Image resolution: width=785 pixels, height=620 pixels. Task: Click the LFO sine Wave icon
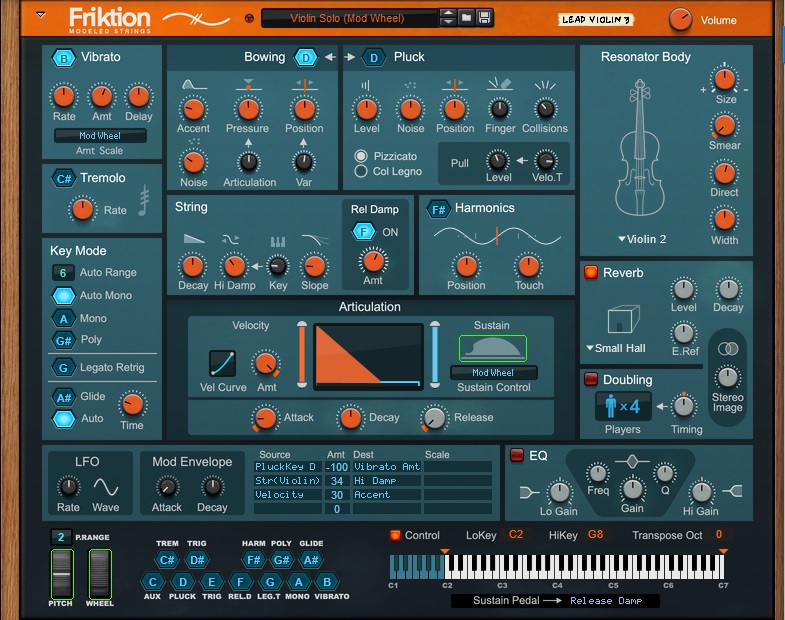point(106,486)
